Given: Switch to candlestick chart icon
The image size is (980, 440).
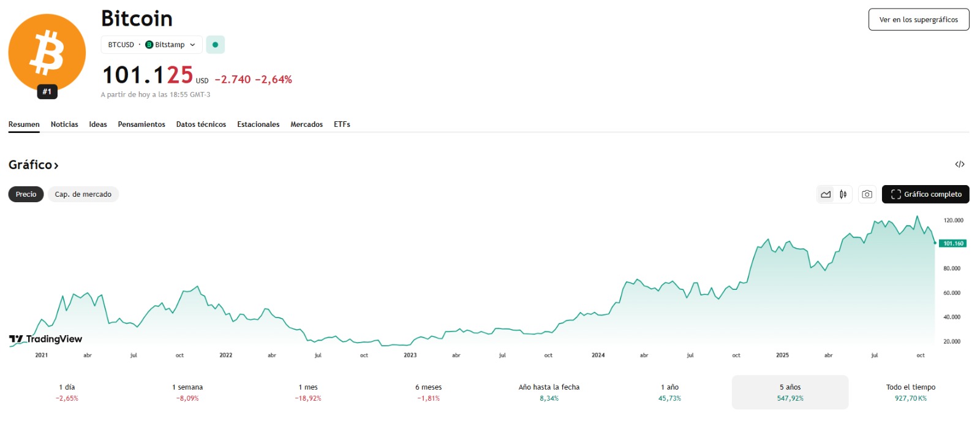Looking at the screenshot, I should pyautogui.click(x=843, y=194).
